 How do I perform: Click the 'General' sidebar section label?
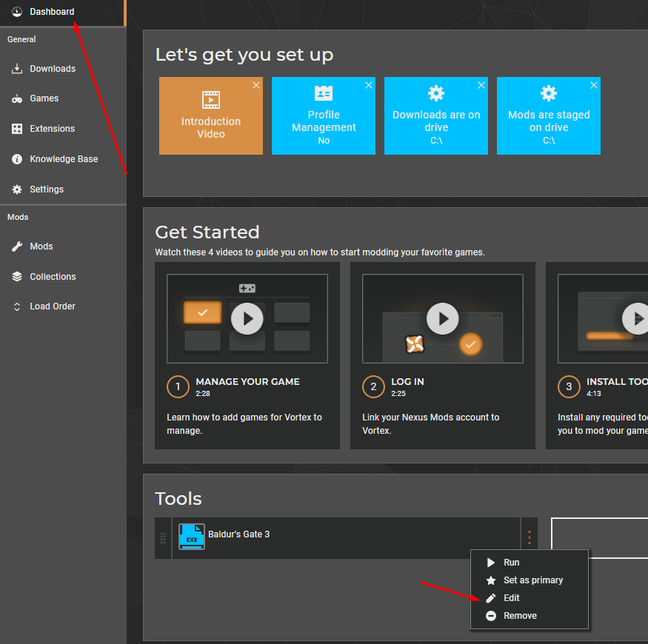coord(21,39)
